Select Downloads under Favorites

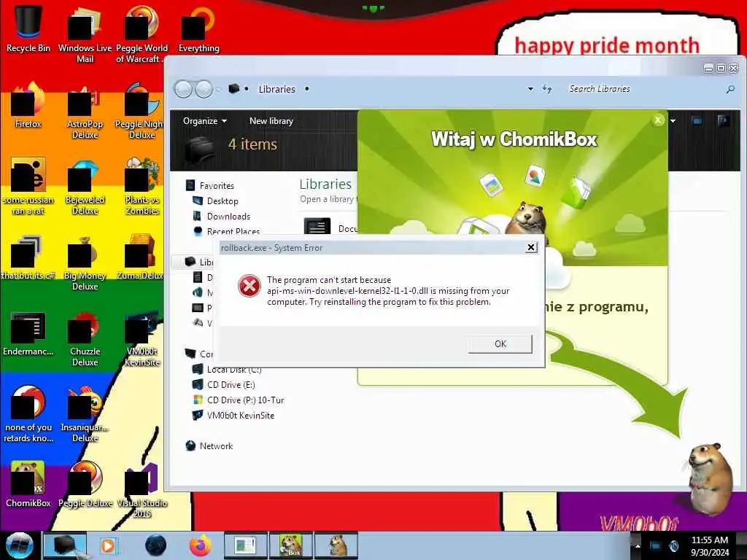click(228, 216)
